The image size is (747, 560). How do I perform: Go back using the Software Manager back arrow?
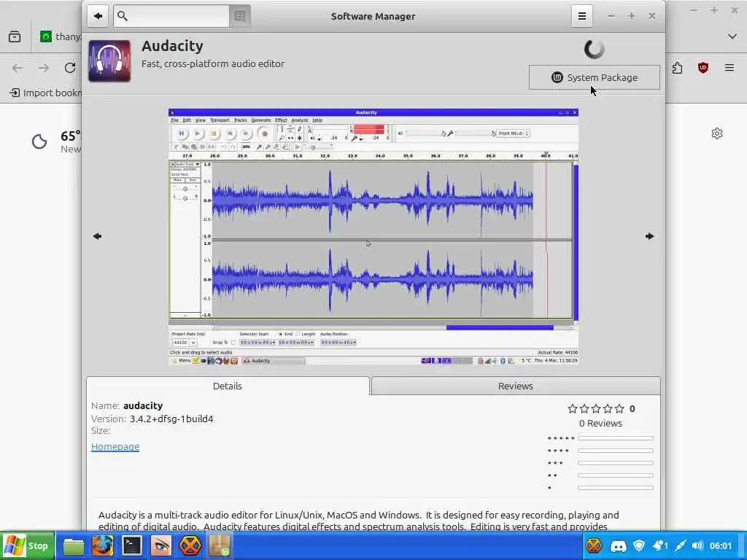click(x=98, y=16)
